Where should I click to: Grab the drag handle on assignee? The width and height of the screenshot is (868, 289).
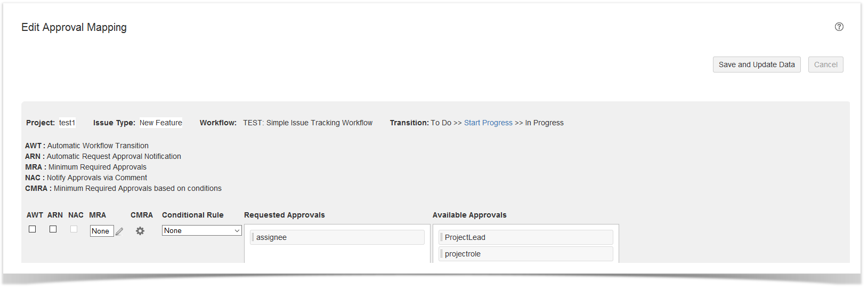click(x=253, y=237)
